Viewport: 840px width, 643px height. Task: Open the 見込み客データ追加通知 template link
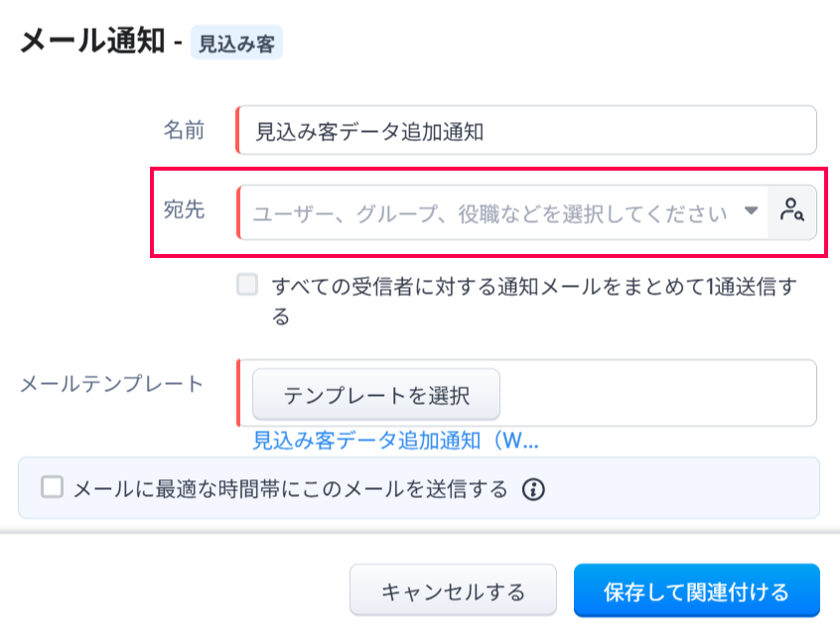[395, 440]
